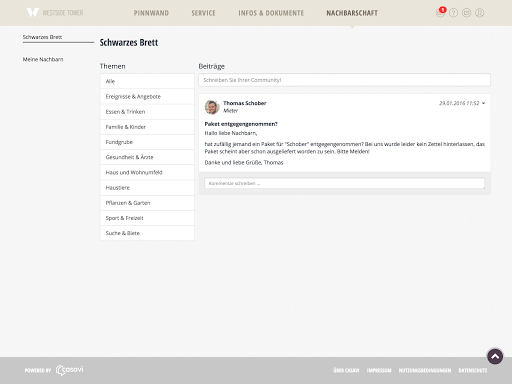Viewport: 512px width, 384px height.
Task: Open the help question mark icon
Action: coord(453,13)
